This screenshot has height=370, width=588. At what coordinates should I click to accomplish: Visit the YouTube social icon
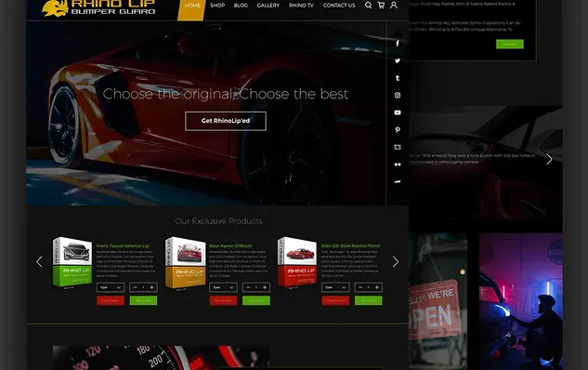[x=398, y=112]
